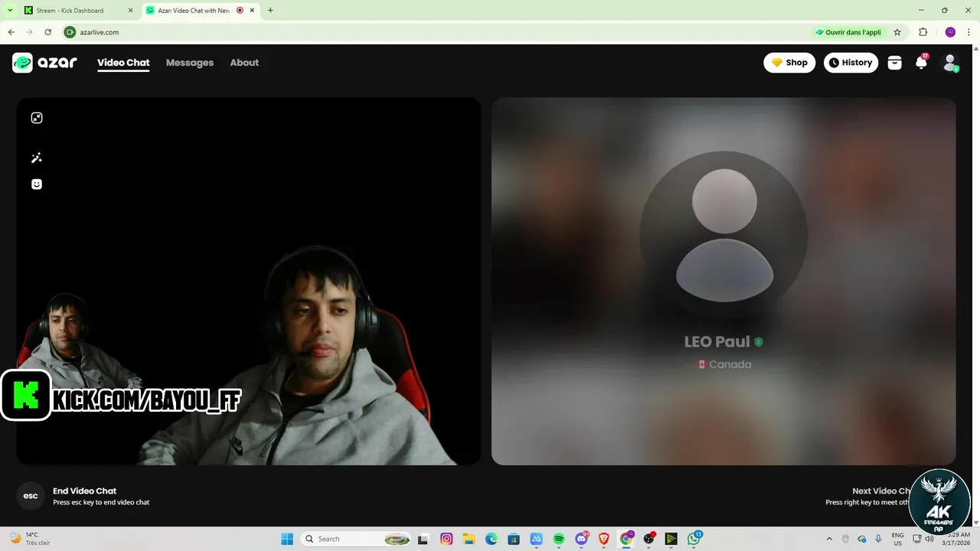
Task: Open Spotify from the taskbar
Action: pos(559,539)
